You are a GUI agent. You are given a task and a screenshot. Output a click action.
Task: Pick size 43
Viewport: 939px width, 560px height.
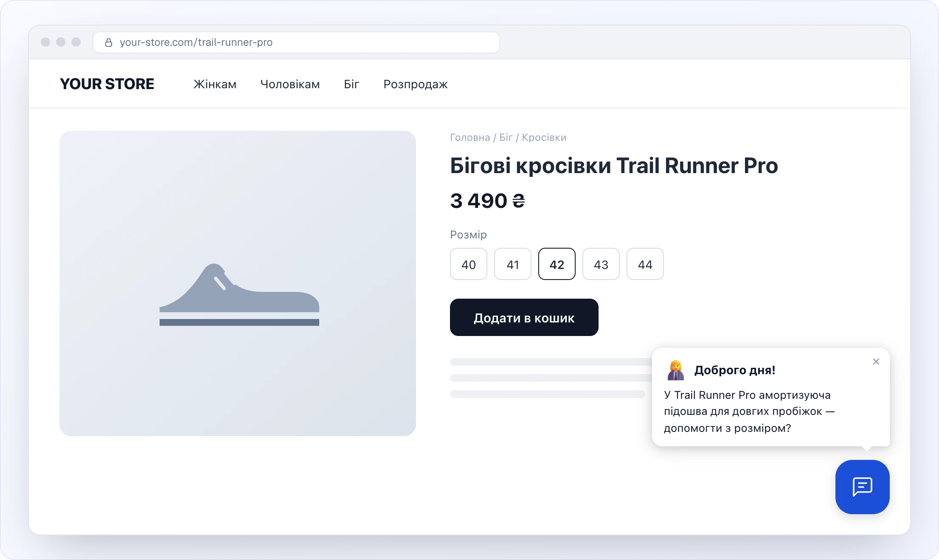[x=601, y=264]
